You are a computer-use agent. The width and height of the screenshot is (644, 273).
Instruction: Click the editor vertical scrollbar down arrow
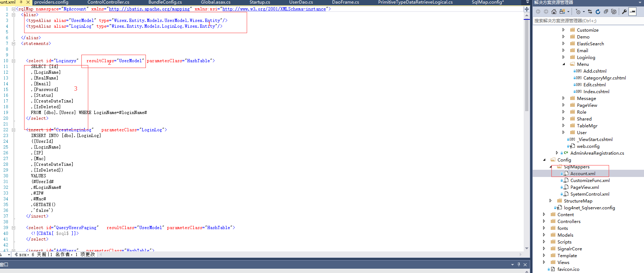click(527, 248)
